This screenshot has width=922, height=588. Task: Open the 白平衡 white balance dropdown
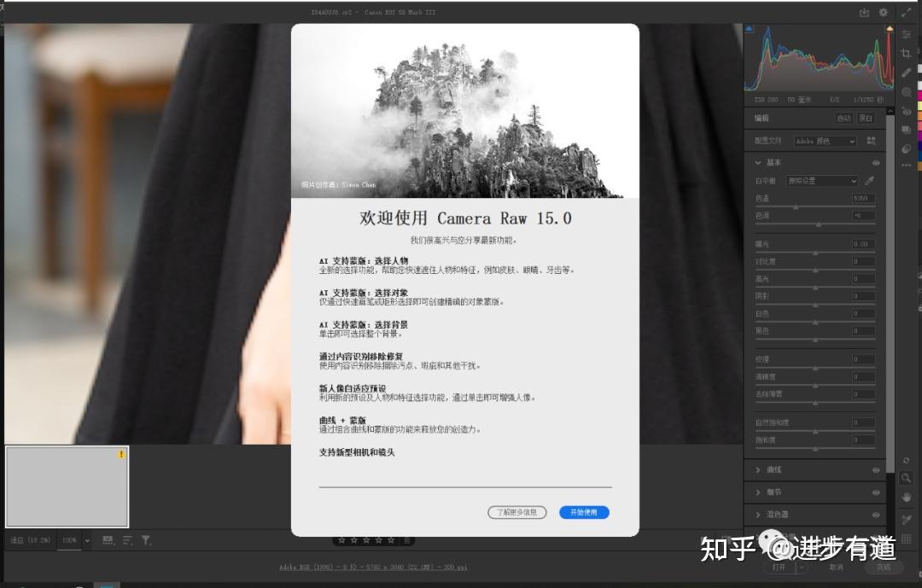pyautogui.click(x=822, y=181)
